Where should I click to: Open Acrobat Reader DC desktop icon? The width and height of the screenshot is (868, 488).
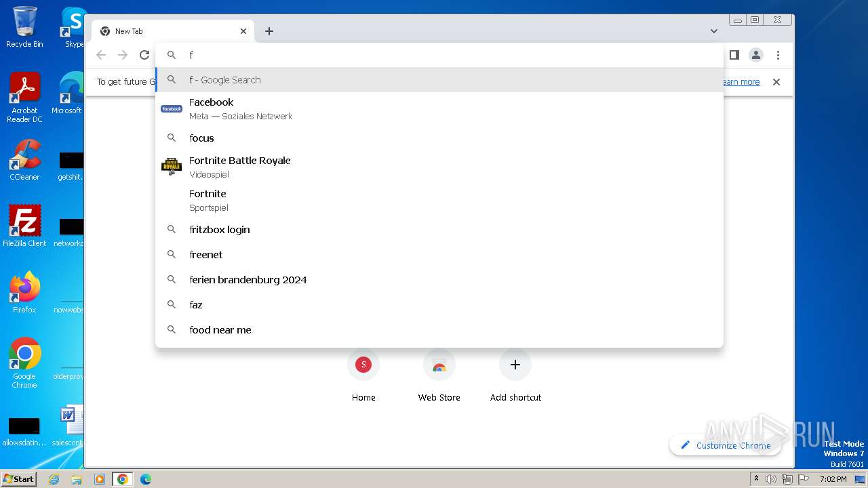click(x=24, y=98)
